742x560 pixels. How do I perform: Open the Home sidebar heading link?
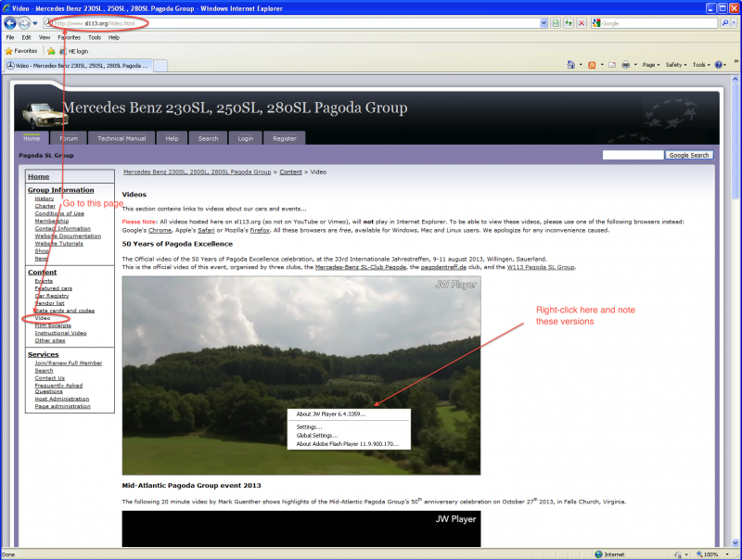pyautogui.click(x=38, y=176)
